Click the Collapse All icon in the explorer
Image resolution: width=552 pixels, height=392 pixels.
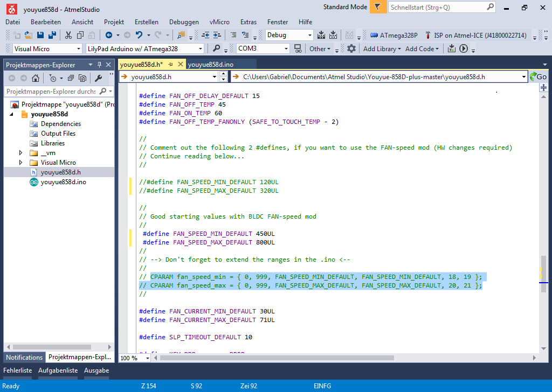pos(71,78)
